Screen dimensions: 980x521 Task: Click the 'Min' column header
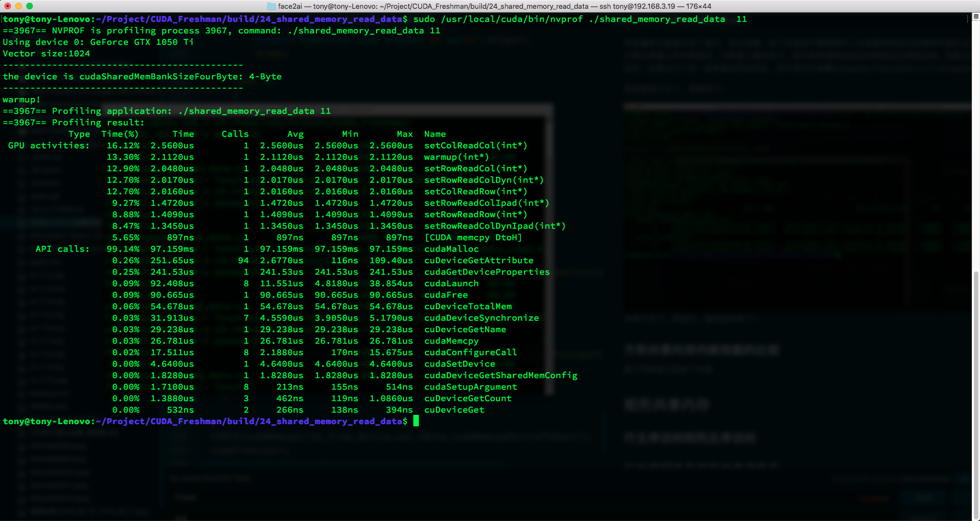[x=350, y=134]
